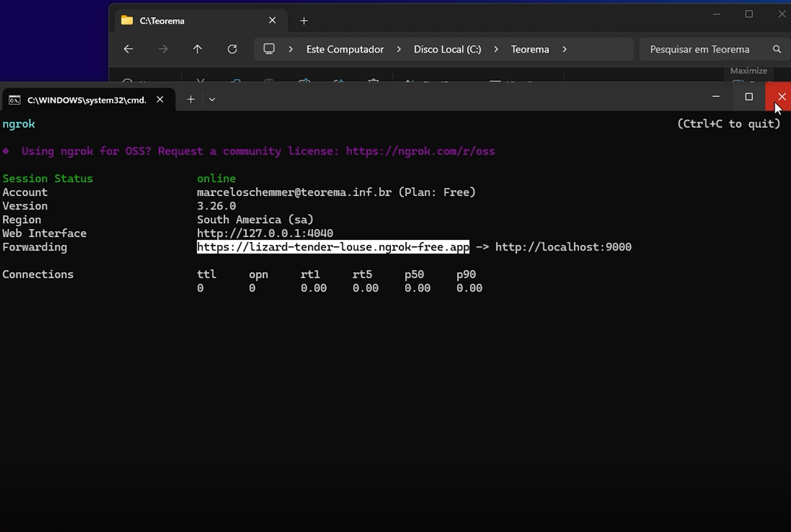
Task: Expand the chevron after Disco Local (C:)
Action: [x=496, y=49]
